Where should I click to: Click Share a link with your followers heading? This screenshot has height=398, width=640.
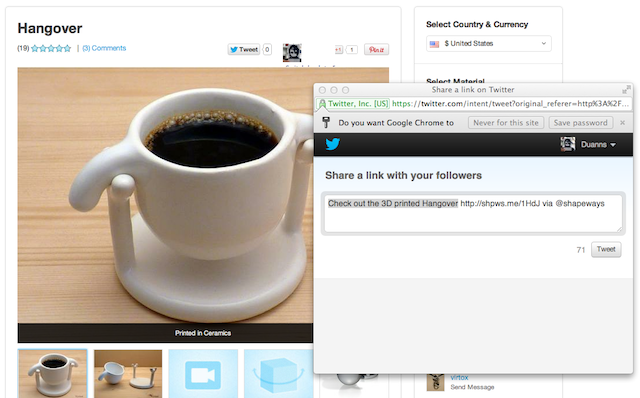point(403,176)
